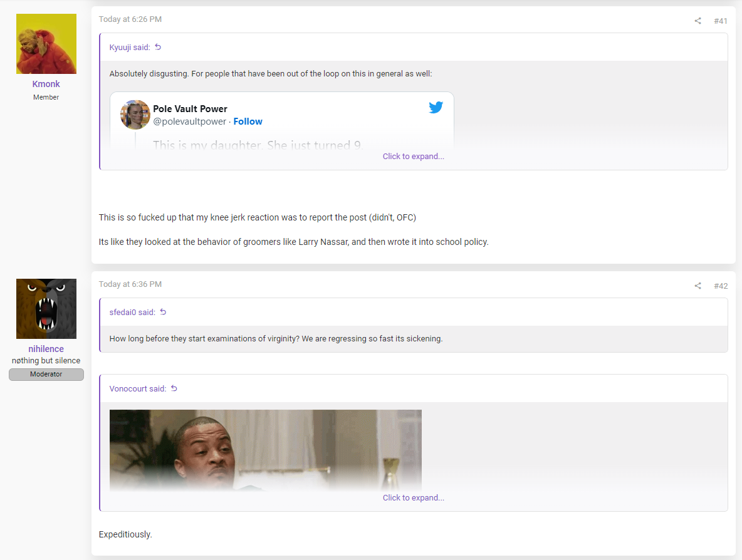Image resolution: width=742 pixels, height=560 pixels.
Task: Jump to Vonocourt's quoted post arrow
Action: click(x=174, y=388)
